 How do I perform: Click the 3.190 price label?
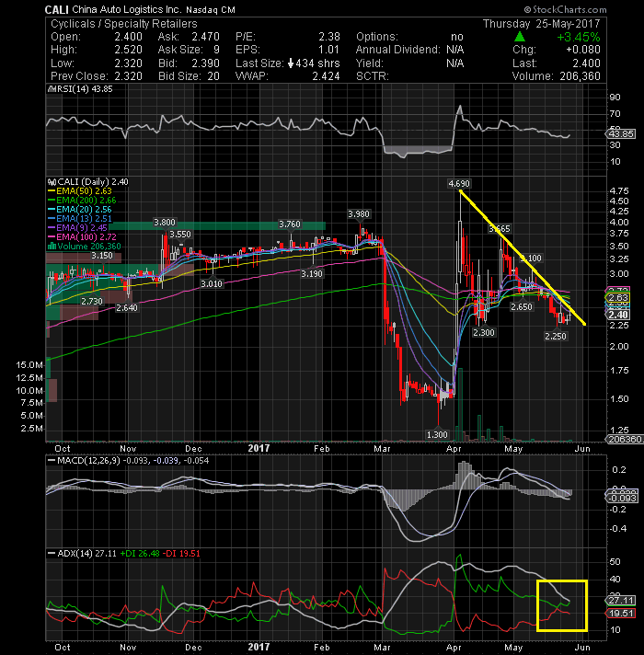click(312, 274)
